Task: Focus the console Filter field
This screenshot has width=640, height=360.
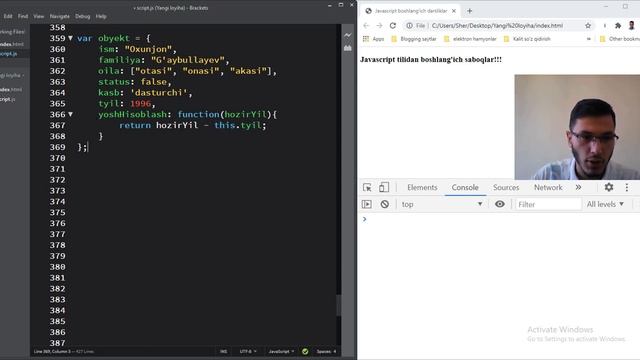Action: 548,204
